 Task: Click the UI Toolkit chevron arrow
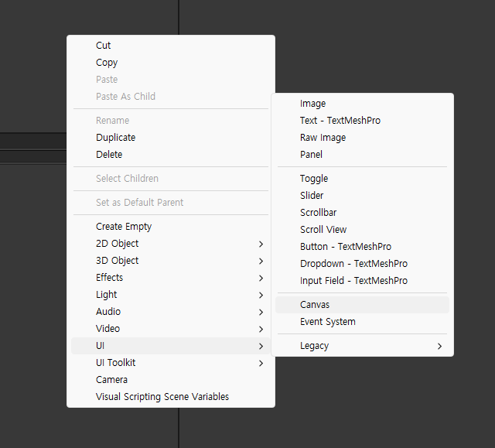pyautogui.click(x=261, y=364)
